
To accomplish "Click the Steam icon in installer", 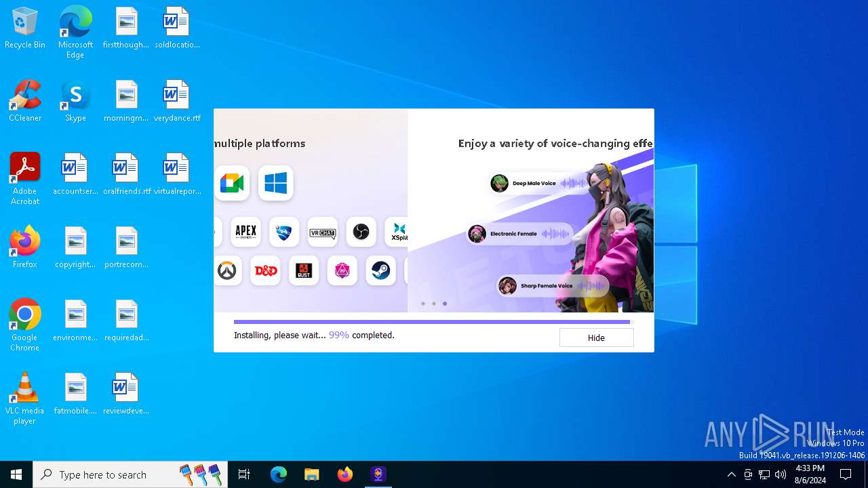I will coord(381,270).
